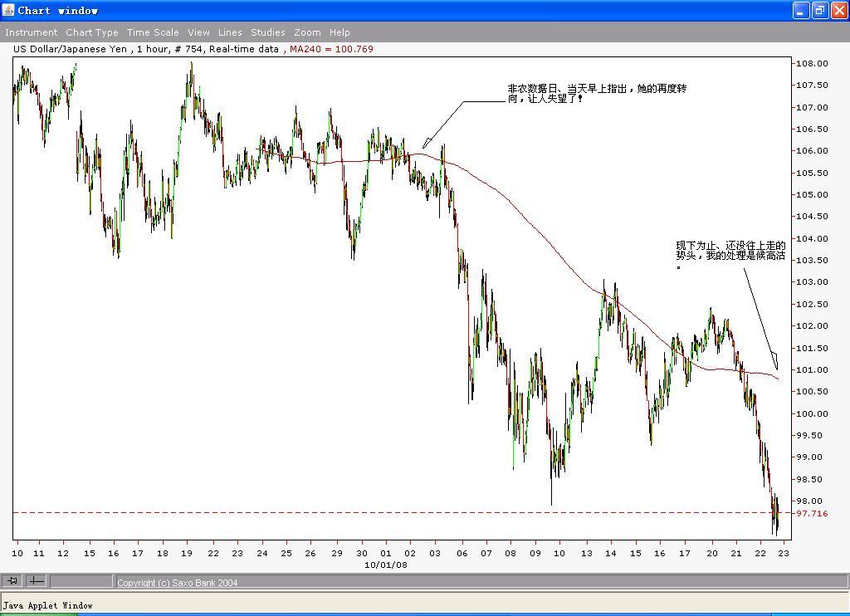The width and height of the screenshot is (850, 616).
Task: Click the 29 date tick on time axis
Action: tap(337, 553)
